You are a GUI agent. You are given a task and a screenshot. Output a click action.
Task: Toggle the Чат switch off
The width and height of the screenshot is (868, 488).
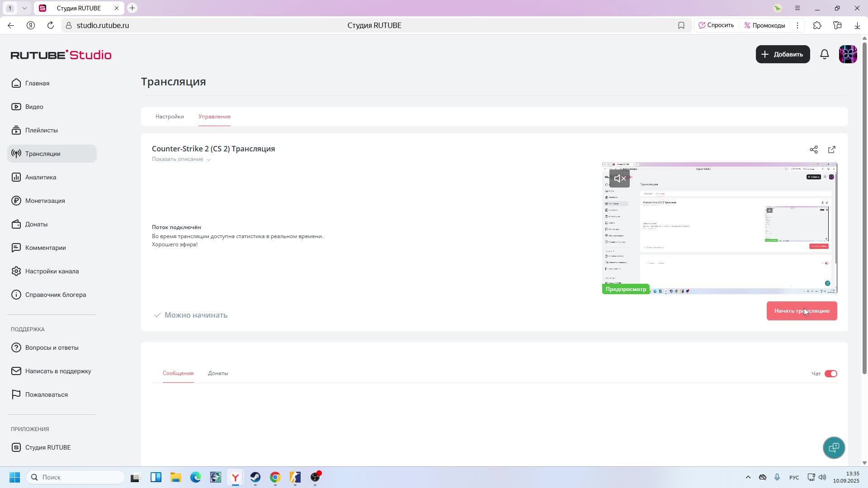tap(830, 374)
